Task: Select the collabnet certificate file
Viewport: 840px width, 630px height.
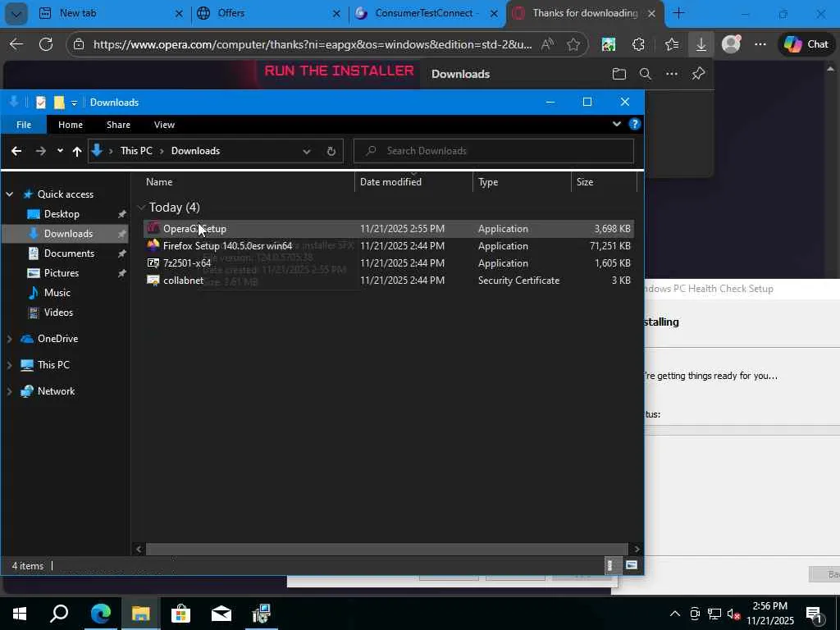Action: (388, 281)
